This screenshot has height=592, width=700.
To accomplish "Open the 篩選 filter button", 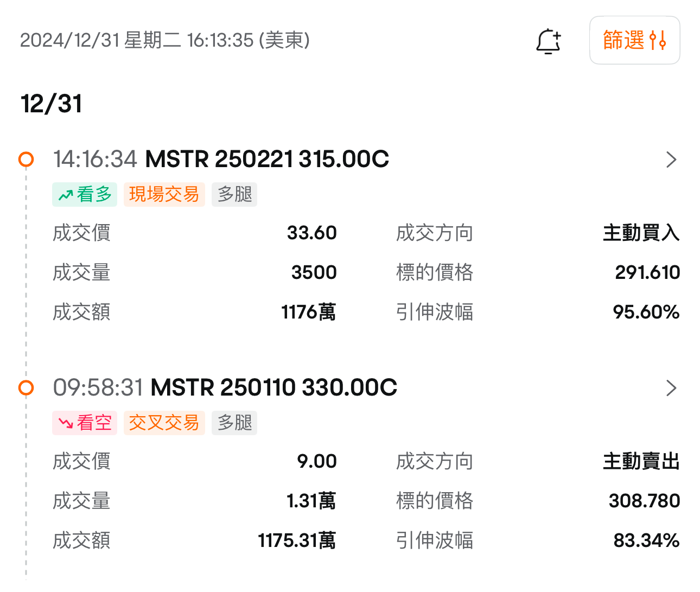I will 634,40.
